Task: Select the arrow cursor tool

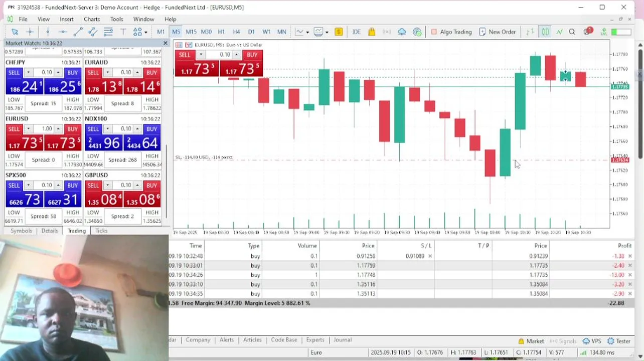Action: tap(15, 32)
